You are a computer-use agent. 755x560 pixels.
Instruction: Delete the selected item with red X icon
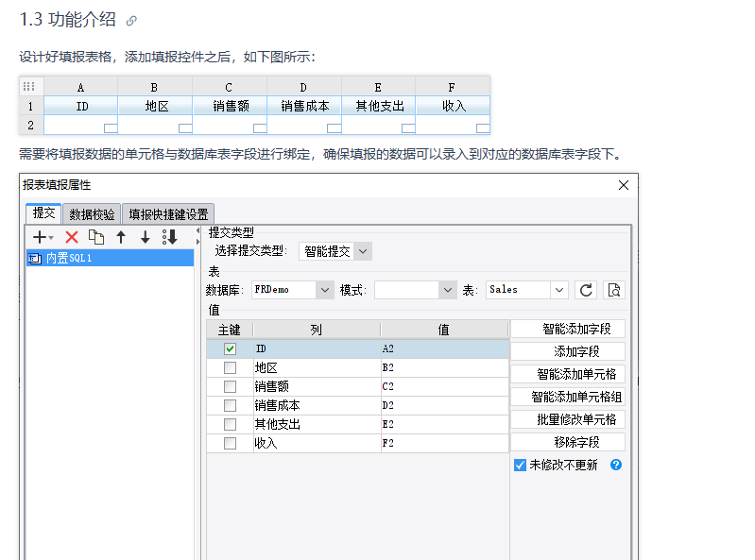coord(72,237)
